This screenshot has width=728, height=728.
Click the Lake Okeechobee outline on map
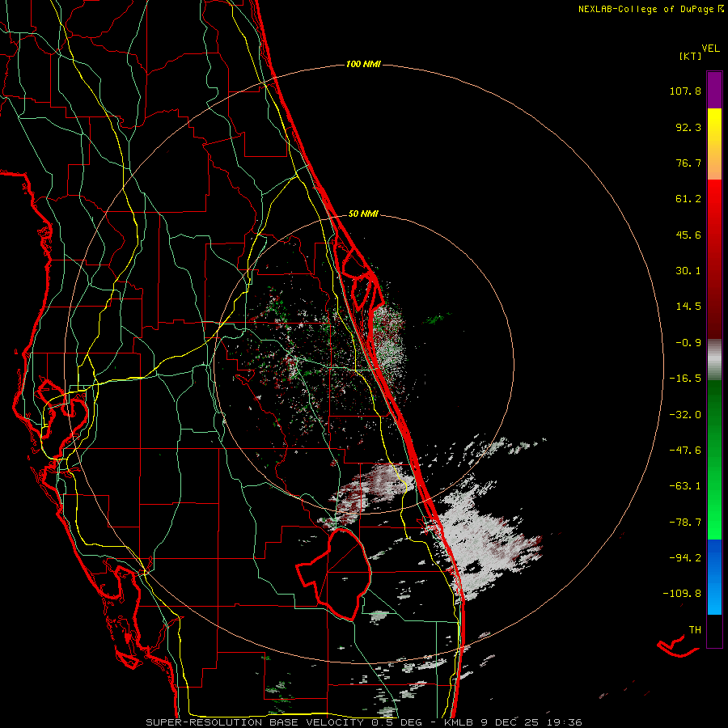pyautogui.click(x=335, y=574)
